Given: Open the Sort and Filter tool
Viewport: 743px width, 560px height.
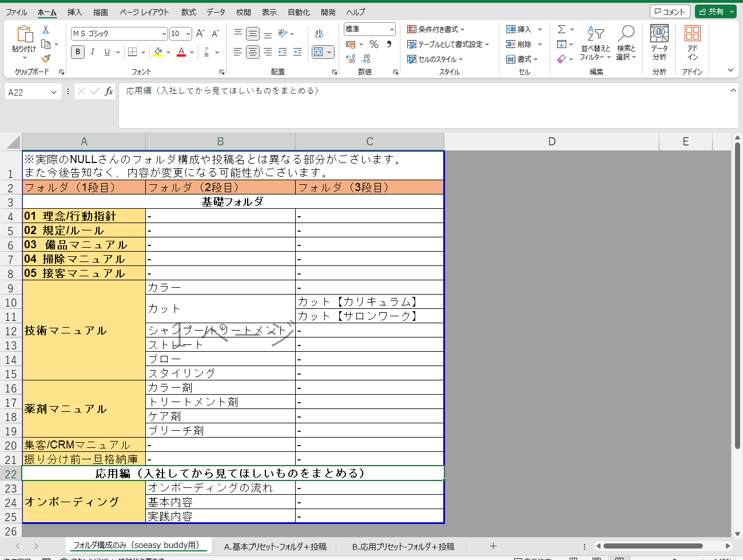Looking at the screenshot, I should tap(595, 43).
